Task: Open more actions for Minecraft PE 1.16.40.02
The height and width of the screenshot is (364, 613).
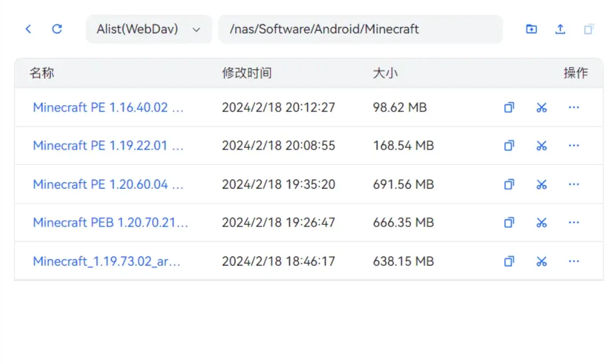Action: coord(573,108)
